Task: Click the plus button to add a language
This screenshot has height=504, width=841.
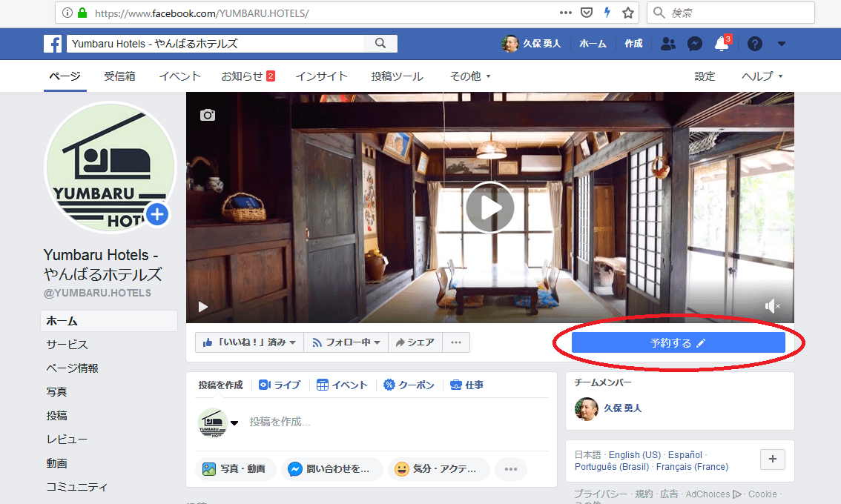Action: tap(772, 459)
